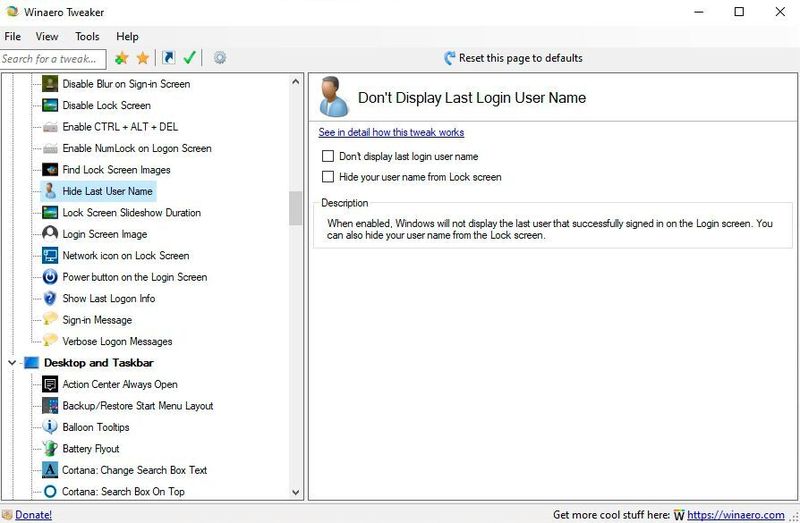Select Disable Lock Screen text item
Screen dimensions: 800x523
pos(107,105)
